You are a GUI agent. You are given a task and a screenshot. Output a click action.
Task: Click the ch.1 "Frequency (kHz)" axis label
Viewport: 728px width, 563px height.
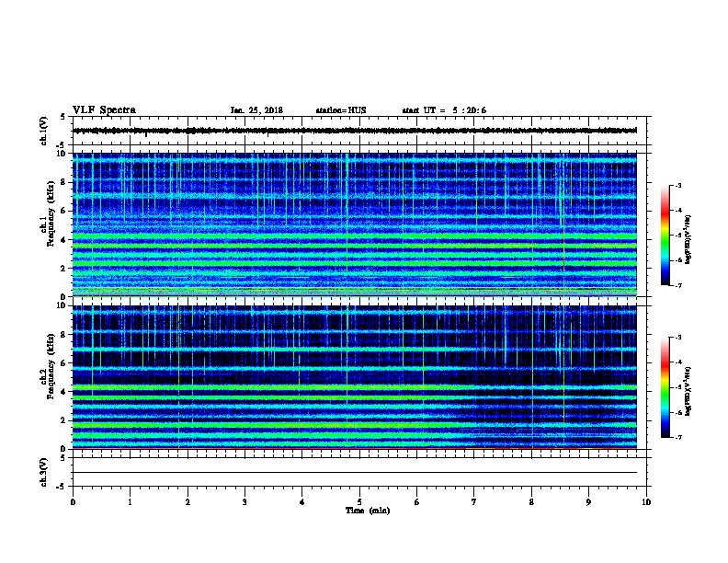point(51,214)
